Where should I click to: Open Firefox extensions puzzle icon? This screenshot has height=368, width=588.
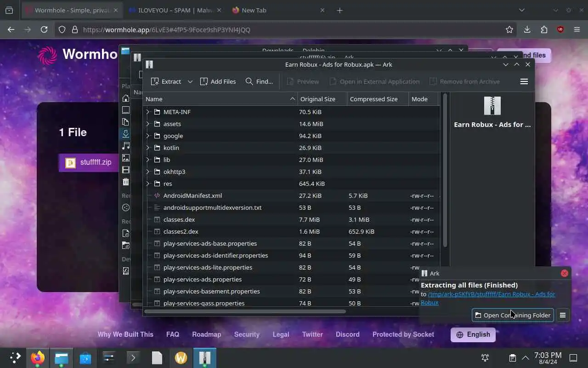click(x=544, y=29)
